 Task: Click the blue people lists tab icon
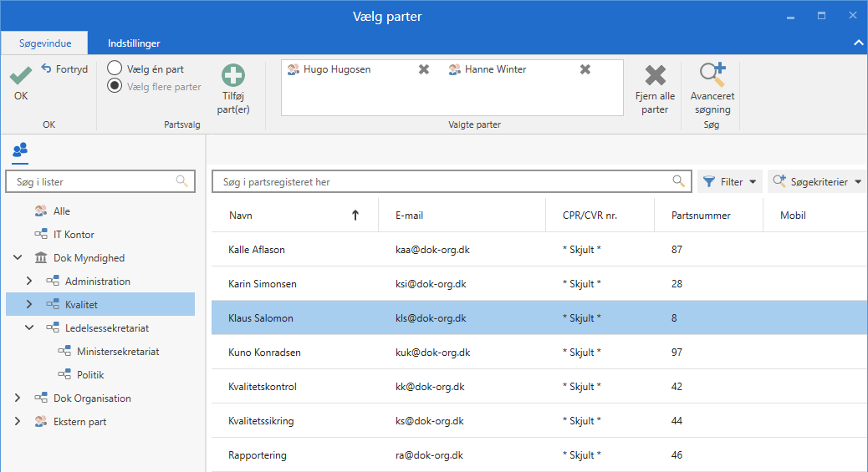[x=20, y=150]
